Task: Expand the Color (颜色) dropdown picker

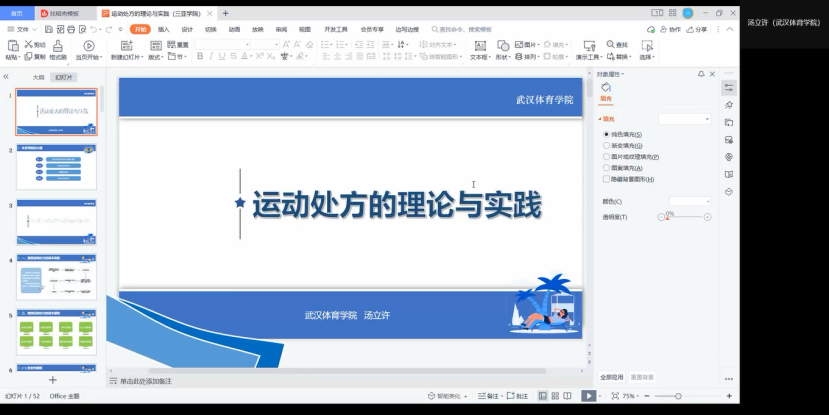Action: (689, 201)
